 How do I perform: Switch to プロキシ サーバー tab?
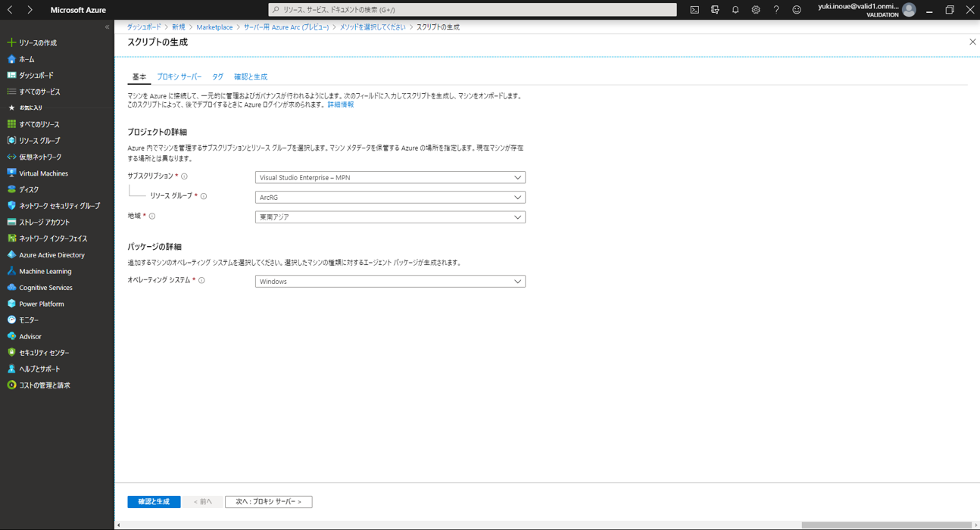(x=179, y=77)
